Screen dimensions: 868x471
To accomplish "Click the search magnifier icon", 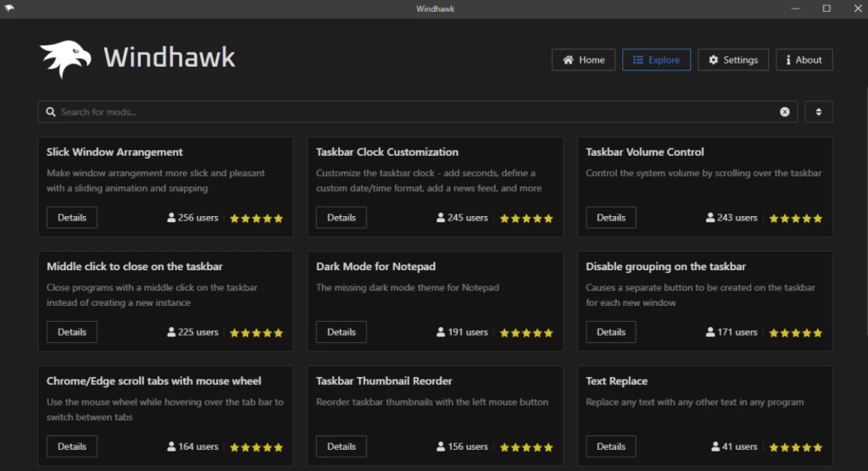I will coord(50,112).
